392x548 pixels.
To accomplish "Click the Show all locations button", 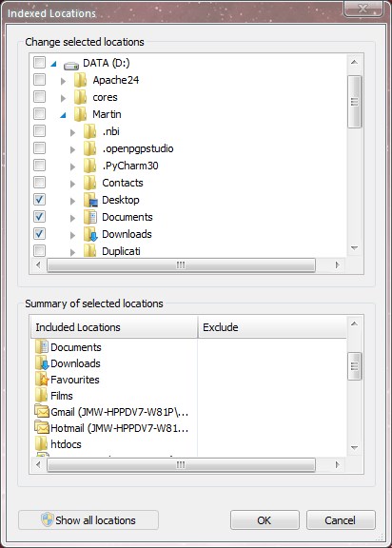I will (88, 520).
